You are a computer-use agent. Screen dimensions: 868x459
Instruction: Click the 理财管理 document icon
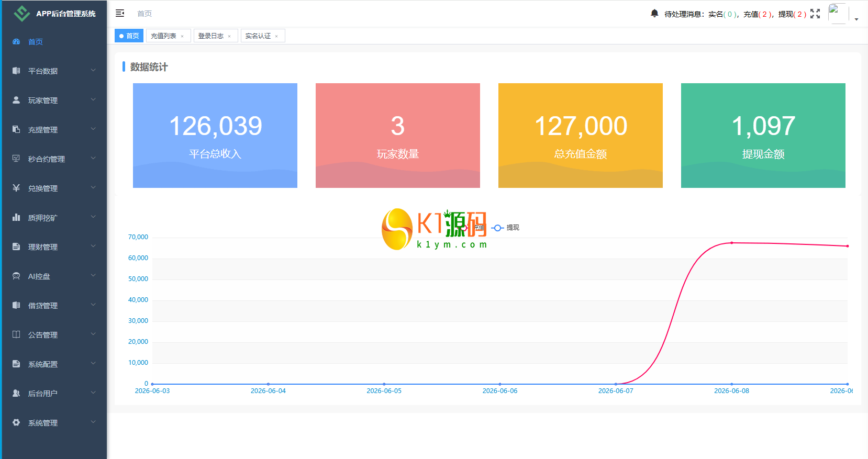click(x=16, y=247)
